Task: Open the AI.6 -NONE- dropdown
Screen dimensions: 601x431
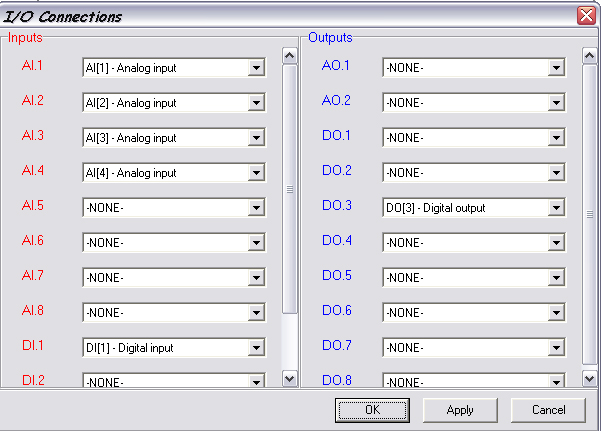Action: pyautogui.click(x=174, y=243)
